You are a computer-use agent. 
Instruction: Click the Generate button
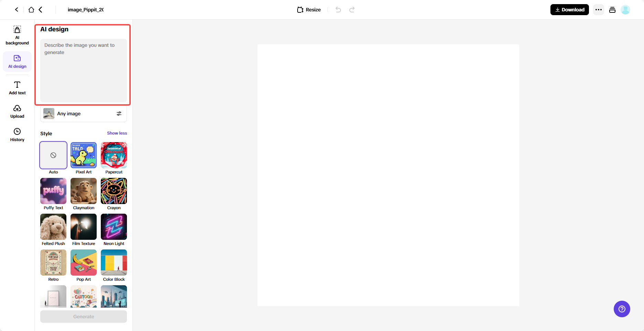point(84,317)
